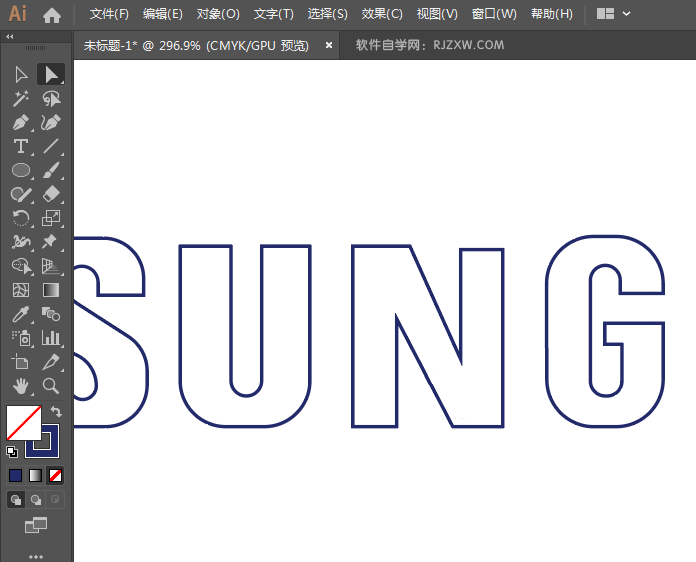Select the Pen tool

point(21,122)
